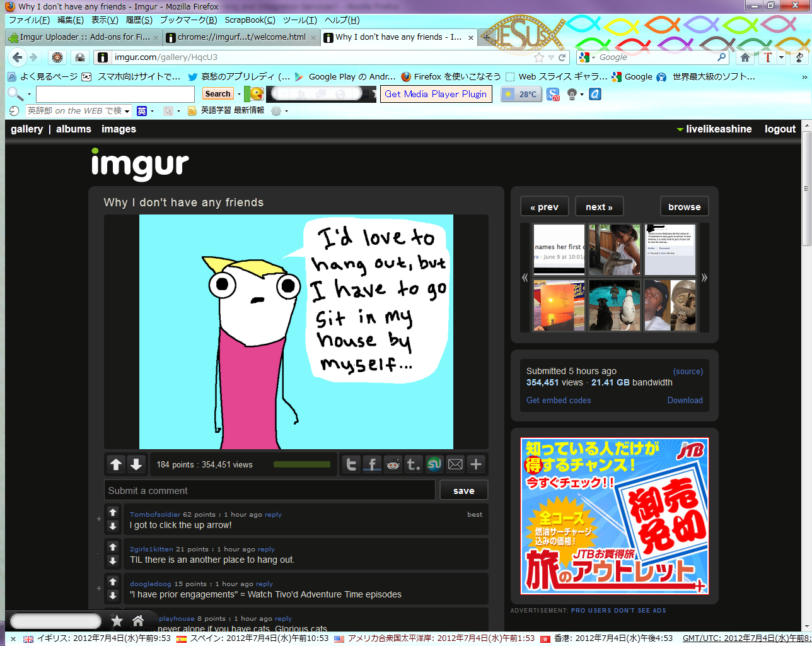
Task: Open the images section in gallery navigation
Action: point(119,129)
